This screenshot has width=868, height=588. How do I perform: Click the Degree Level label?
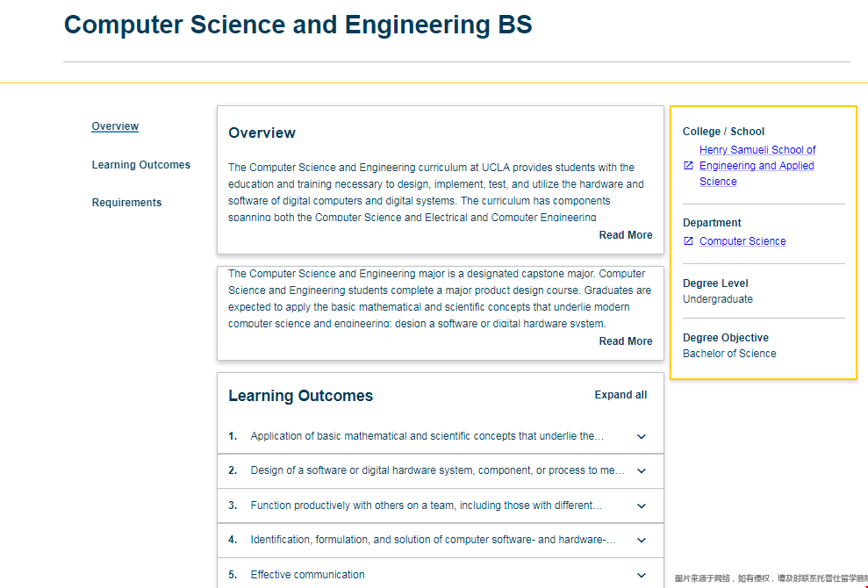(x=715, y=283)
